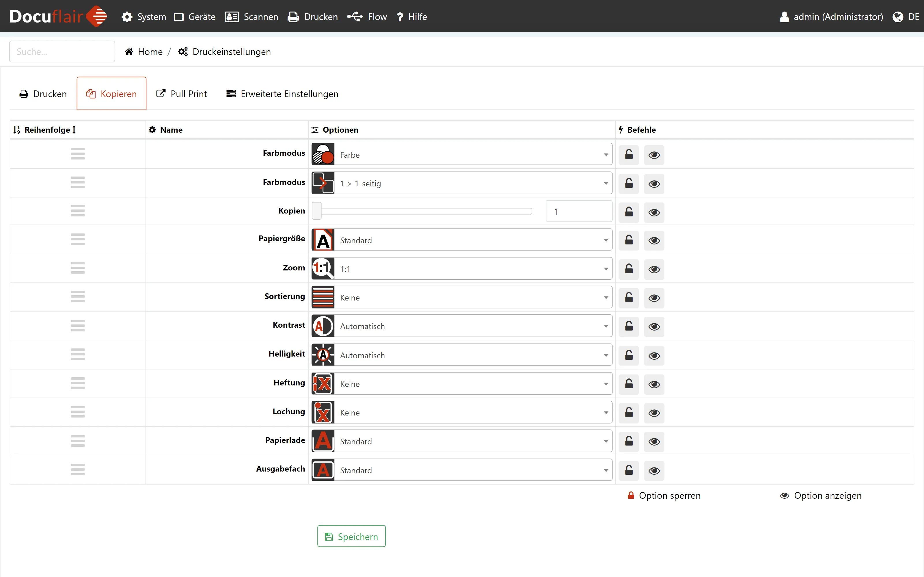
Task: Click the Heftung stapling icon
Action: point(323,383)
